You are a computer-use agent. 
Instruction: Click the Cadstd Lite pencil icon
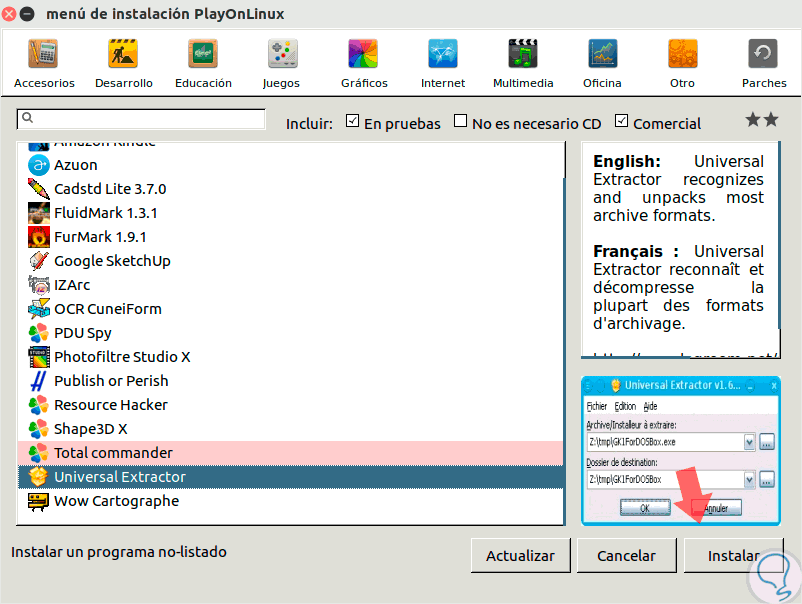[x=38, y=189]
